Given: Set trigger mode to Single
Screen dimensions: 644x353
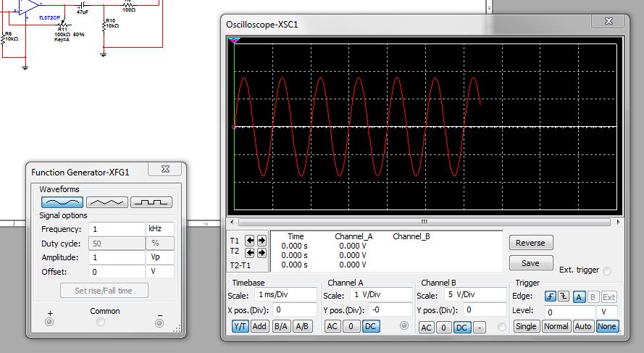Looking at the screenshot, I should 526,326.
